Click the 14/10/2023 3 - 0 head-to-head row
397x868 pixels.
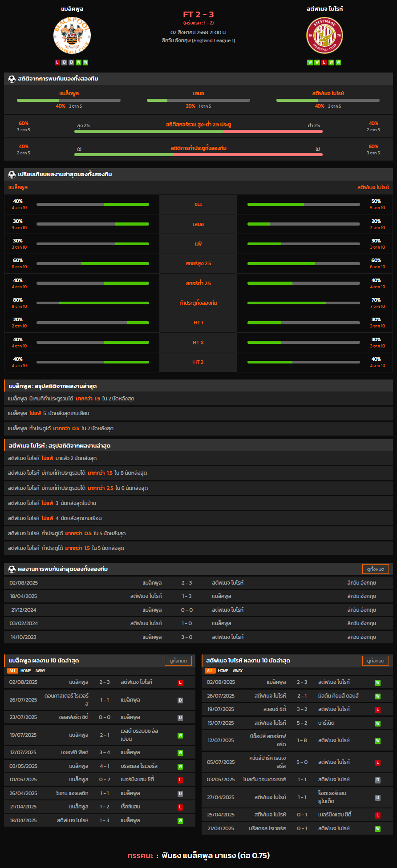click(x=198, y=637)
